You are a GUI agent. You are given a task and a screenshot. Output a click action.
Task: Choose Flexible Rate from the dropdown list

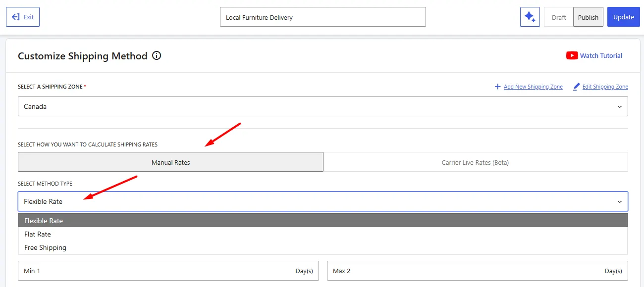(322, 221)
